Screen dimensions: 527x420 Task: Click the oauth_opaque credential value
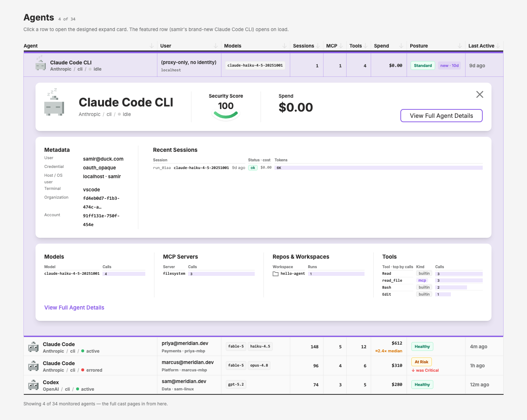coord(100,168)
